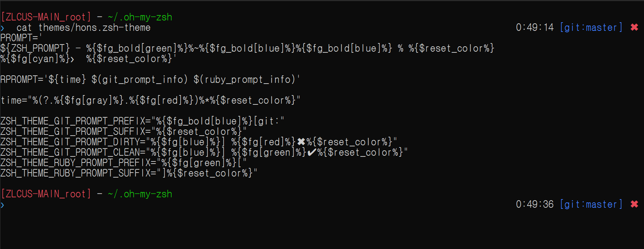The image size is (644, 249).
Task: Click the [git:master] label beside 0:49:36
Action: pyautogui.click(x=591, y=204)
